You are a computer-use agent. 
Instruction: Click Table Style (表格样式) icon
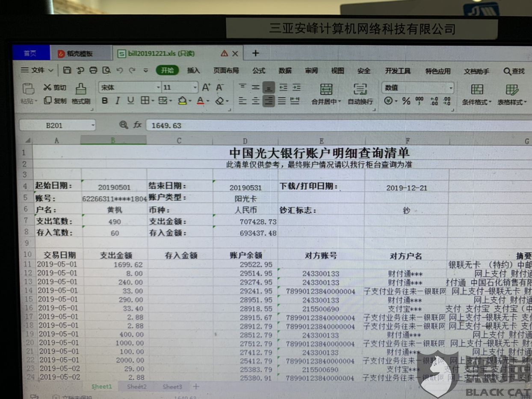tap(512, 89)
